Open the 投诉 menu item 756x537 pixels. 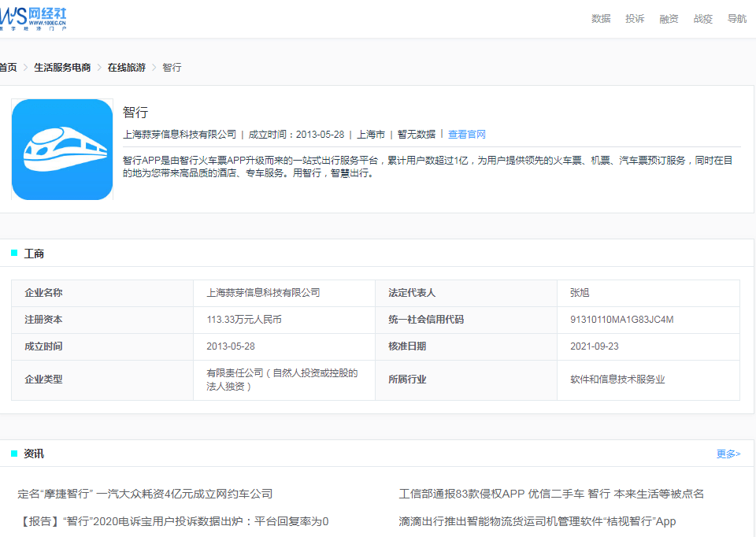click(635, 18)
